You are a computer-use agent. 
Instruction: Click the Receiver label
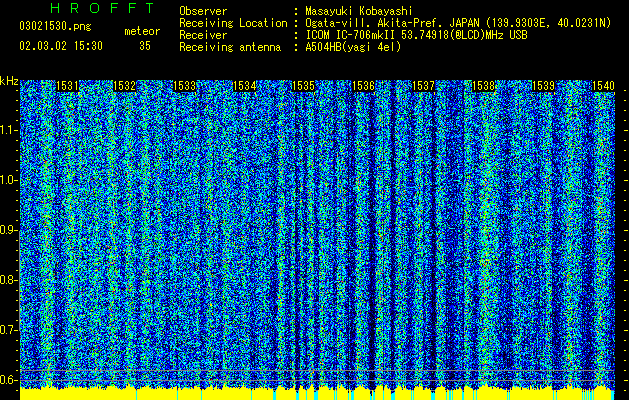tap(203, 35)
